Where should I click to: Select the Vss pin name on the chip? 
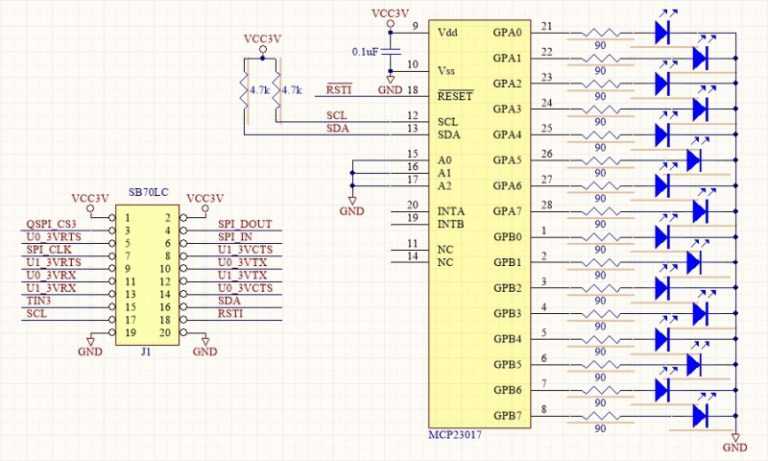pos(446,71)
